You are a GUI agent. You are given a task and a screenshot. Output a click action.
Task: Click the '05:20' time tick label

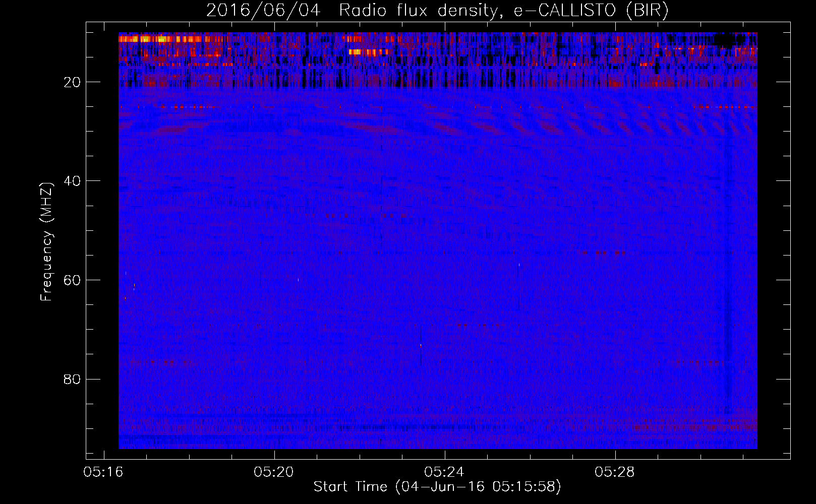pos(274,472)
